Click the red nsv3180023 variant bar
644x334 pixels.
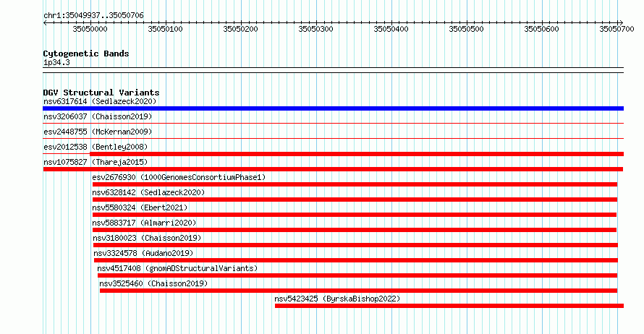pos(355,245)
